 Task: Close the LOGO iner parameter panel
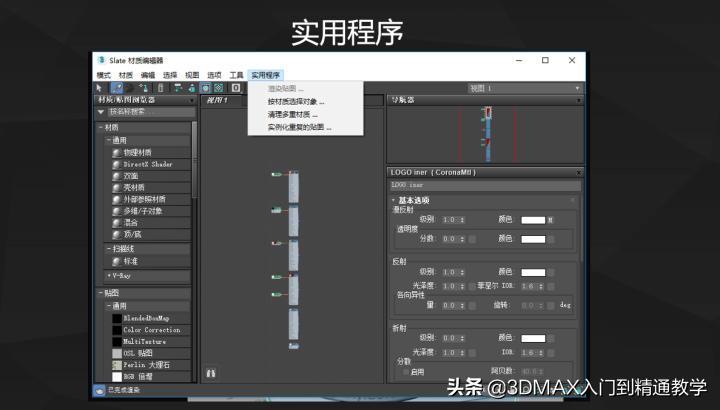pyautogui.click(x=579, y=173)
